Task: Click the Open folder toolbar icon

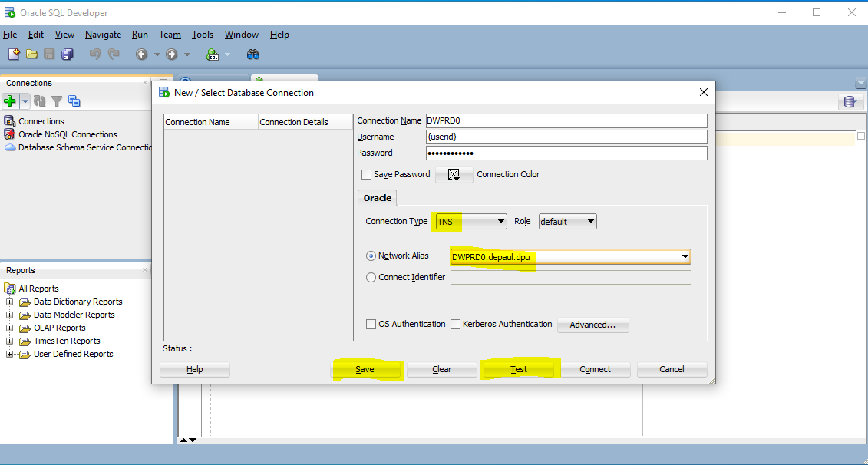Action: [31, 54]
